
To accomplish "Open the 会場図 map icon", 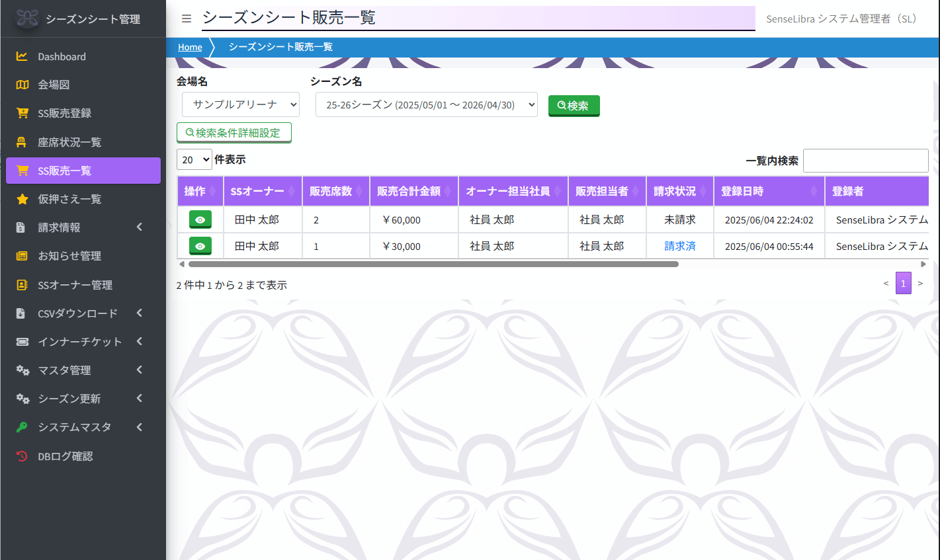I will 22,85.
